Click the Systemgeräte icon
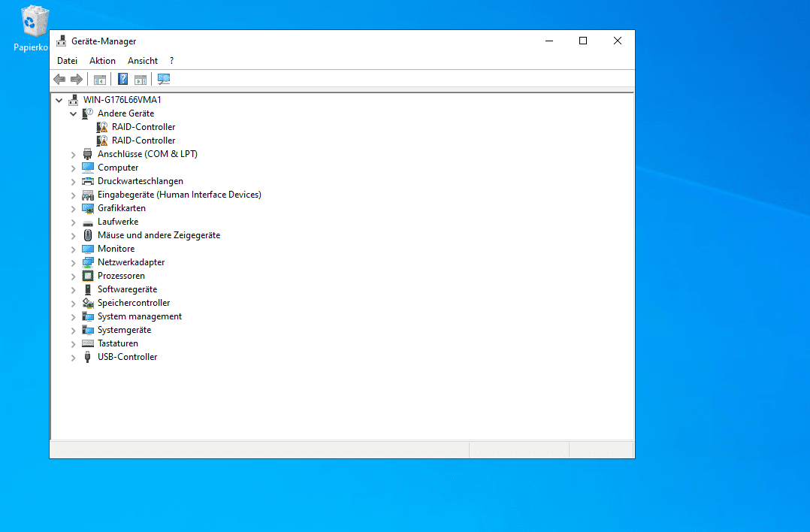The image size is (810, 532). click(x=88, y=330)
